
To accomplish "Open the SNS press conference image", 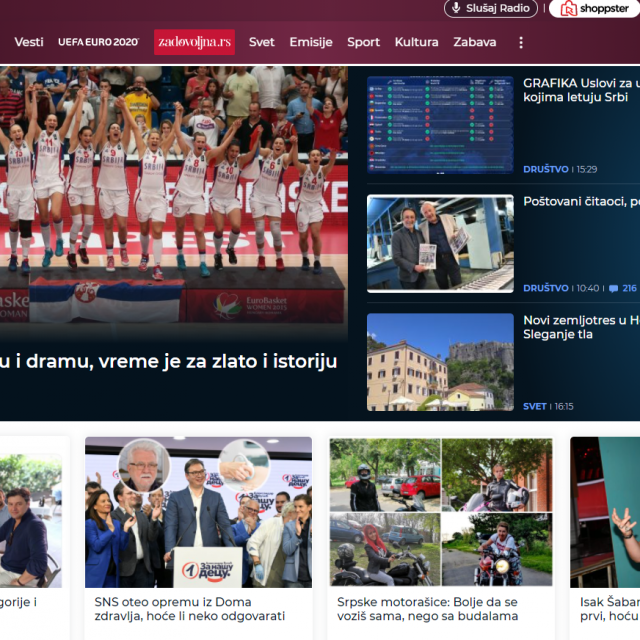I will click(x=198, y=512).
